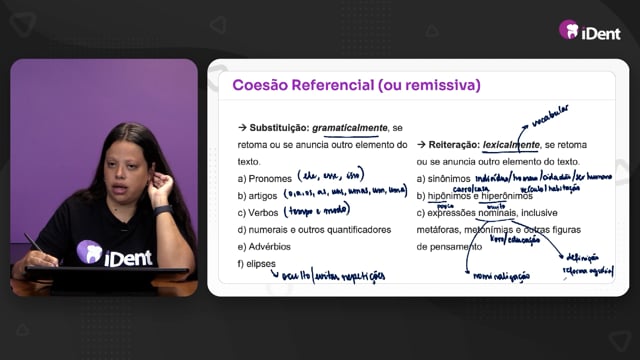Select list item "f) elipses"
The image size is (640, 360).
[x=256, y=264]
